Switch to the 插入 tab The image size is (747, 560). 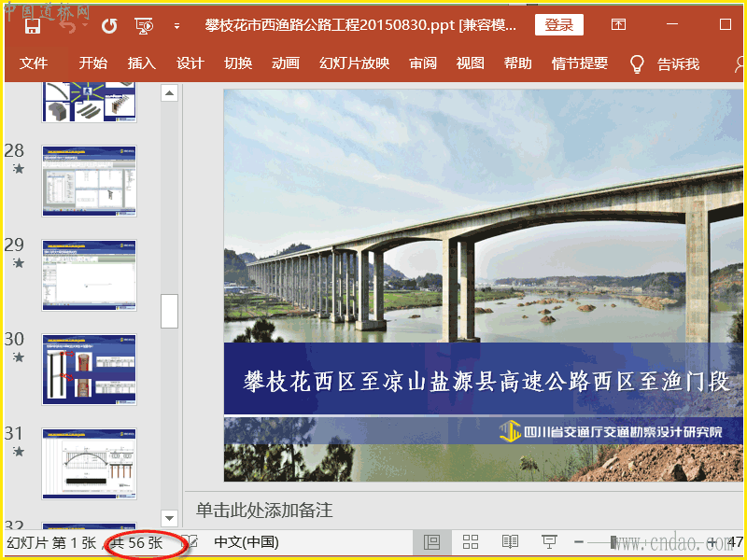(x=142, y=63)
